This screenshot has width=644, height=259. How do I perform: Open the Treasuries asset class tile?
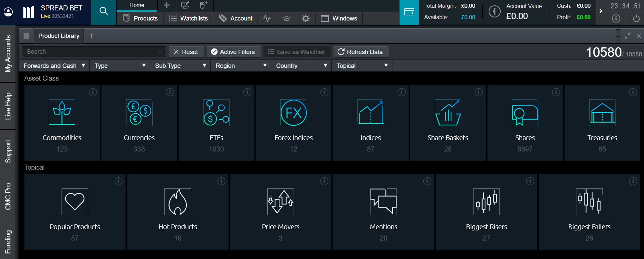tap(602, 123)
